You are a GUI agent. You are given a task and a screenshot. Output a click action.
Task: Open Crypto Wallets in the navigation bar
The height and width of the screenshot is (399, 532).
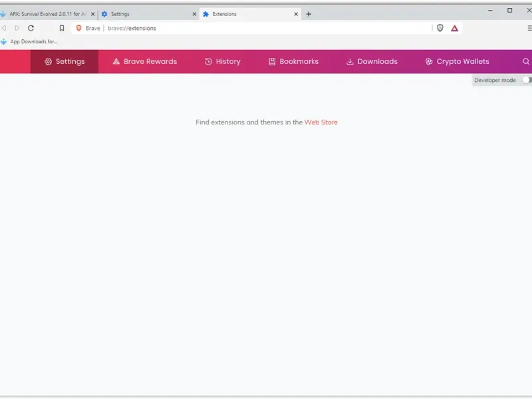point(457,61)
